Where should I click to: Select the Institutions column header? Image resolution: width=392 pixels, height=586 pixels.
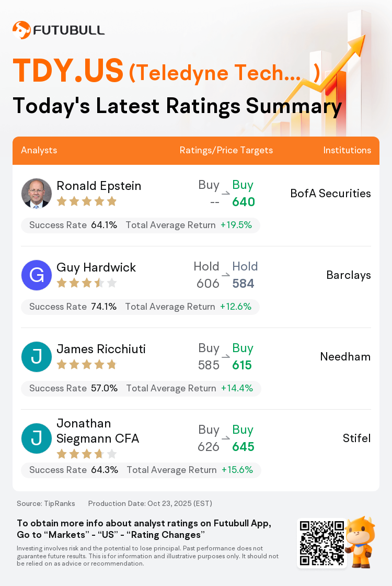click(x=347, y=150)
